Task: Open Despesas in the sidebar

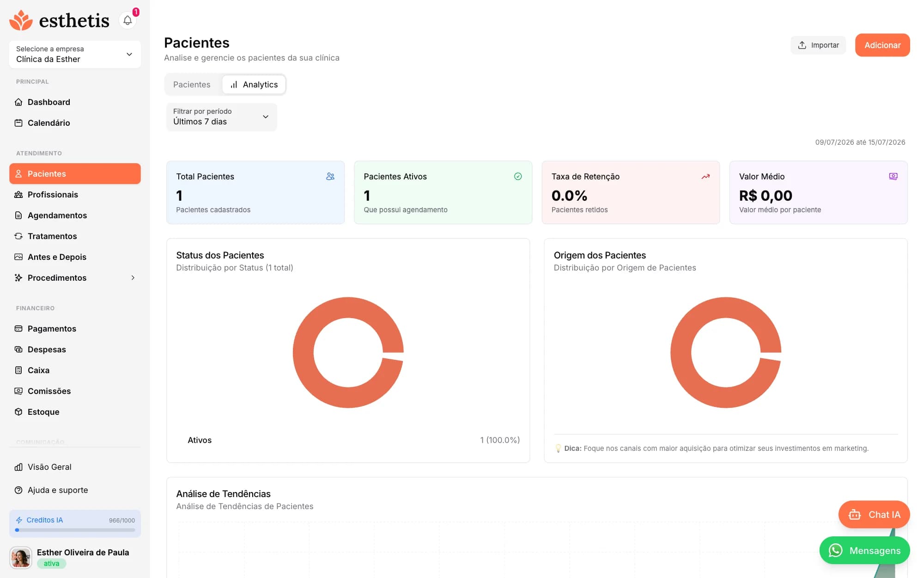Action: 75,350
